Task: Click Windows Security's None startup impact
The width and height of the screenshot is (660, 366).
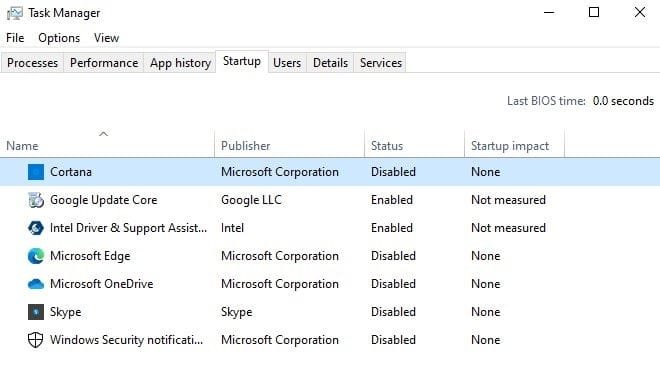Action: click(486, 340)
